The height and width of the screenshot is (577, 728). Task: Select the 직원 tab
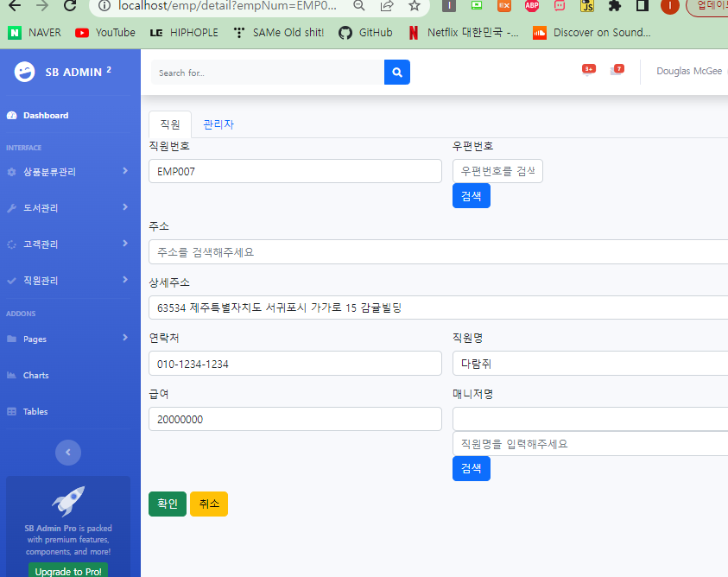pos(170,124)
